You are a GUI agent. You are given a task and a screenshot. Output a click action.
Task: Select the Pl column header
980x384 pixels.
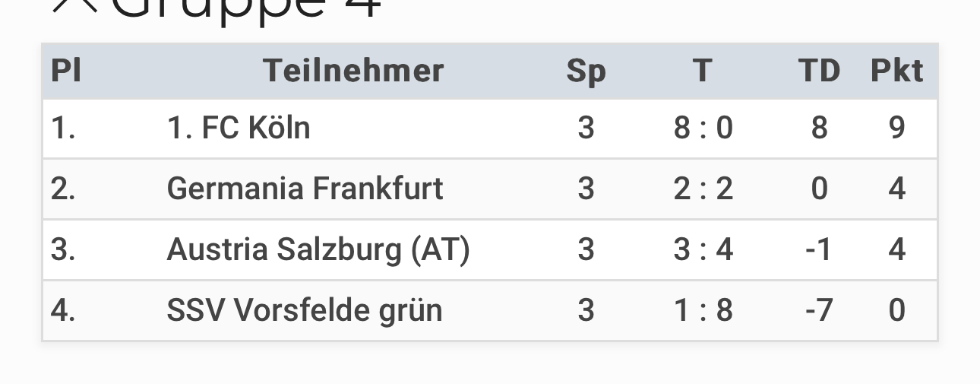66,71
